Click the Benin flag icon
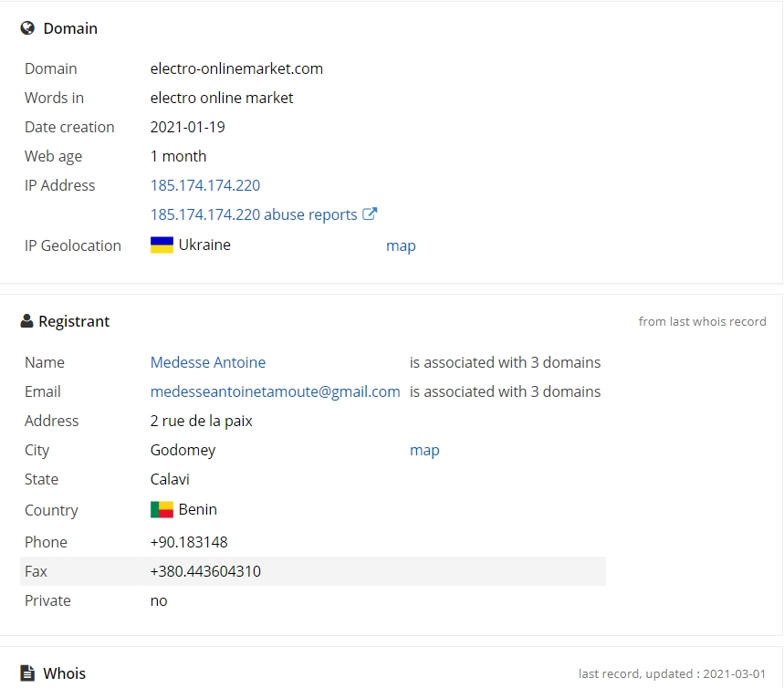The width and height of the screenshot is (784, 688). (x=162, y=509)
